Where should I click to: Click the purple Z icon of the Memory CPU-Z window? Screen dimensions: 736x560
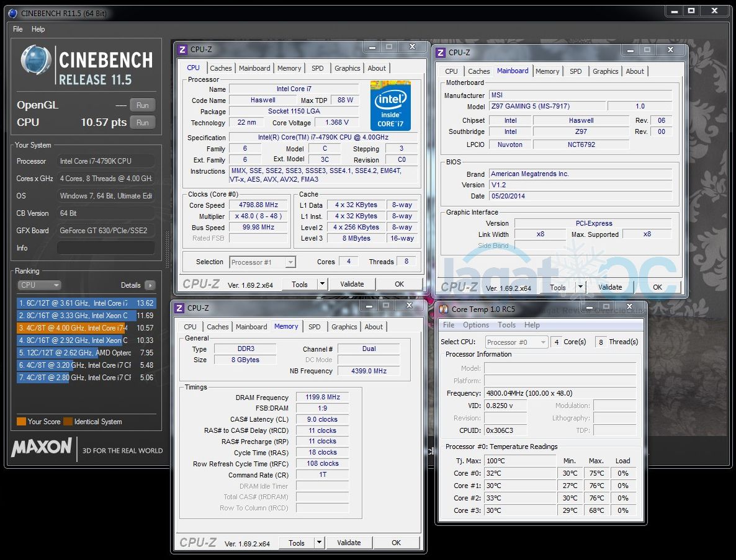(x=179, y=308)
